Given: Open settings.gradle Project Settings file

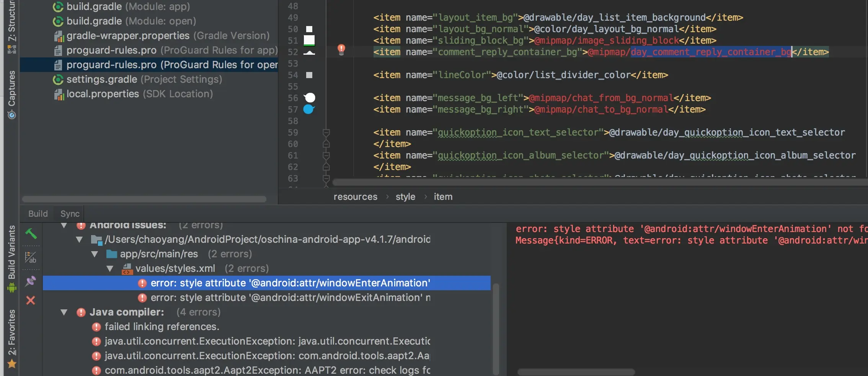Looking at the screenshot, I should pos(144,79).
